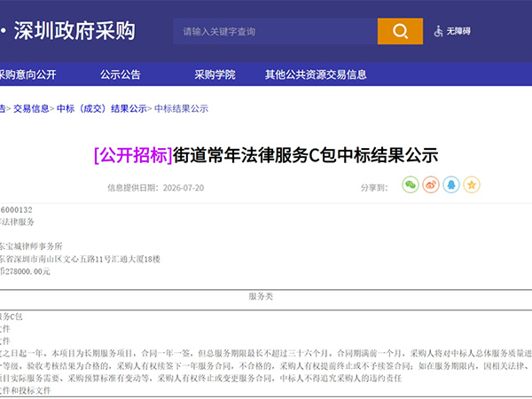Share to QQ via blue penguin icon
The image size is (532, 399).
(451, 185)
